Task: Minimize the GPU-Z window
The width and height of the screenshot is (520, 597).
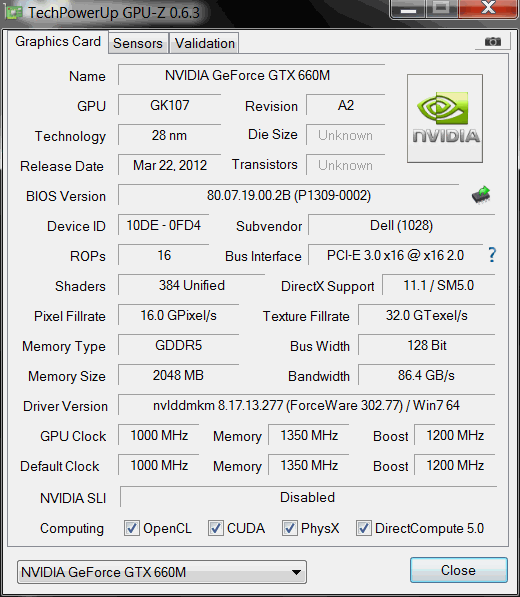Action: point(408,9)
